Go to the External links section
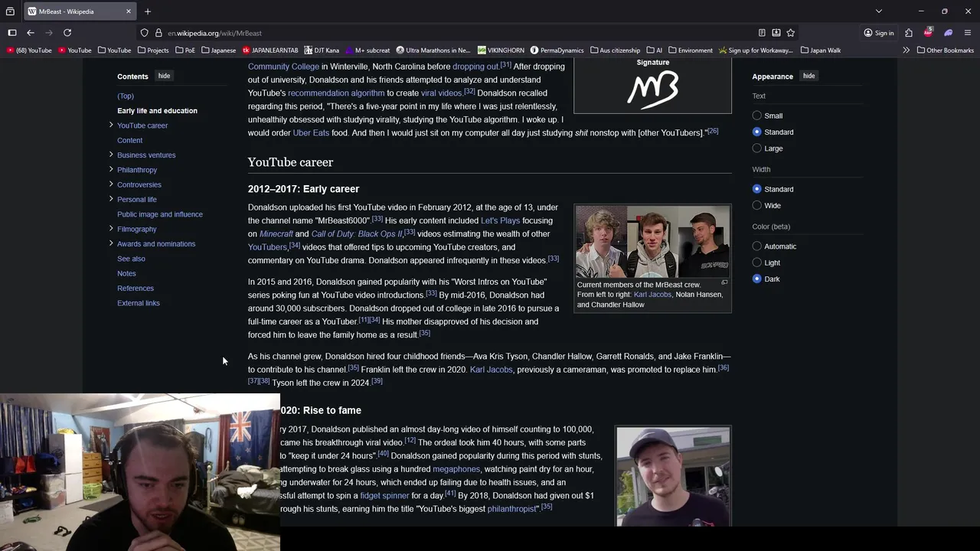This screenshot has height=551, width=980. 139,303
